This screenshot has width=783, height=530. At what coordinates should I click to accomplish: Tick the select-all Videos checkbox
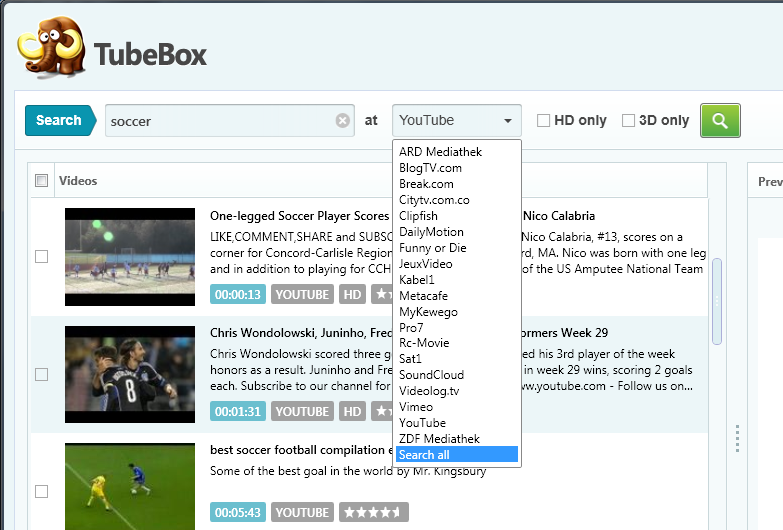(41, 181)
